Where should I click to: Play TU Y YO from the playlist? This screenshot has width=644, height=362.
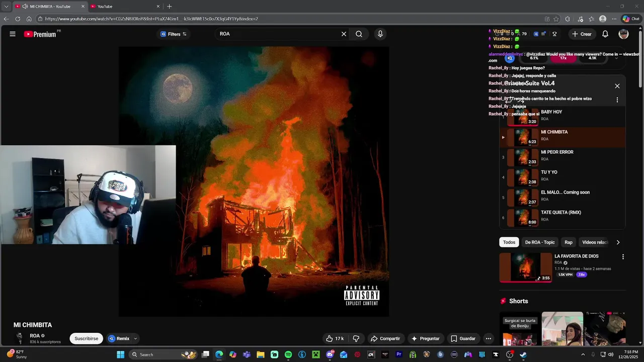tap(562, 177)
